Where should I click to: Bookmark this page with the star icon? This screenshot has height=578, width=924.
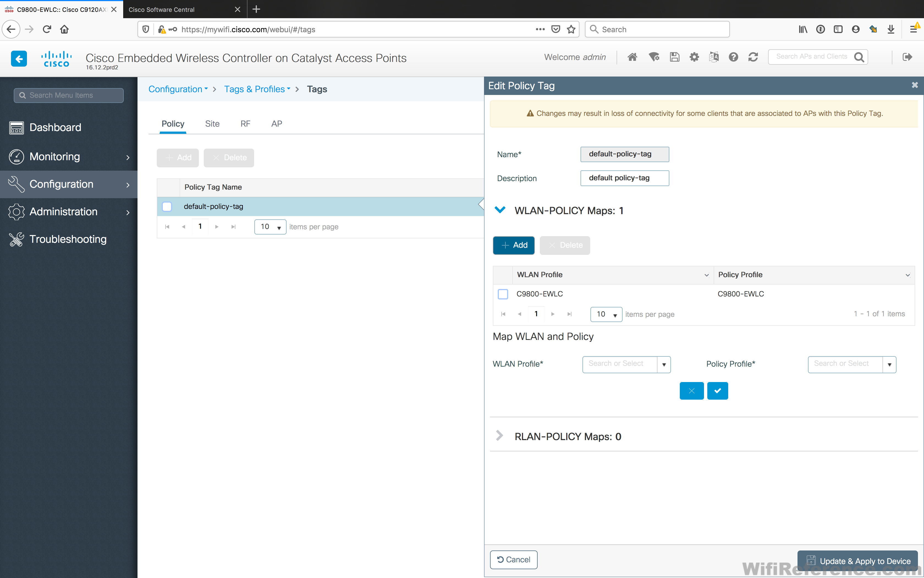(x=571, y=29)
